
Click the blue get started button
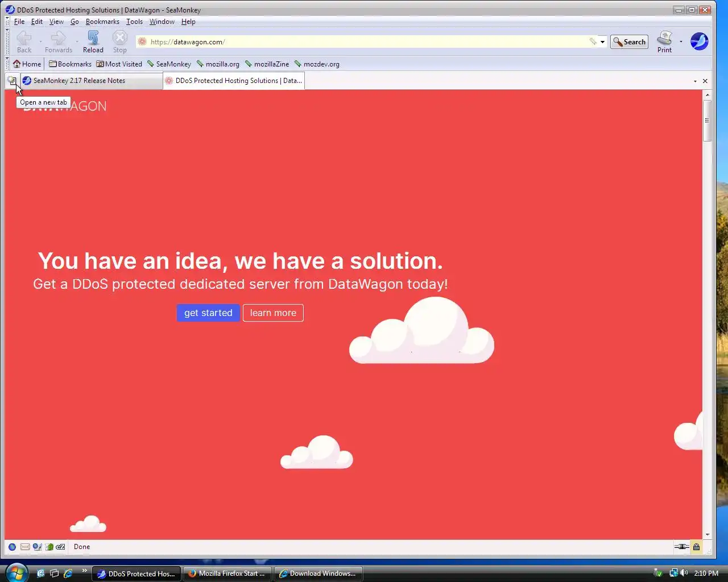208,313
